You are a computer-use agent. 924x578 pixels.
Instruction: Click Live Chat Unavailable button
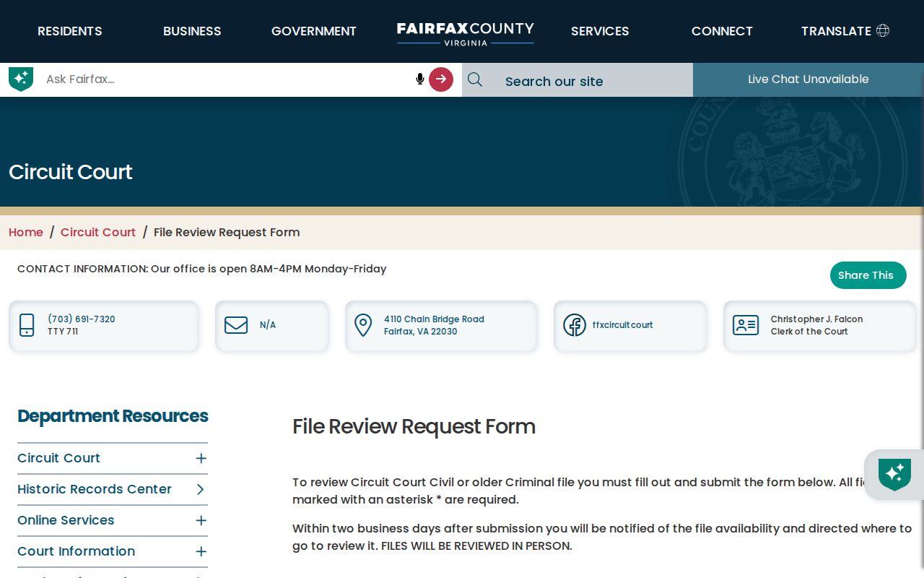coord(808,79)
